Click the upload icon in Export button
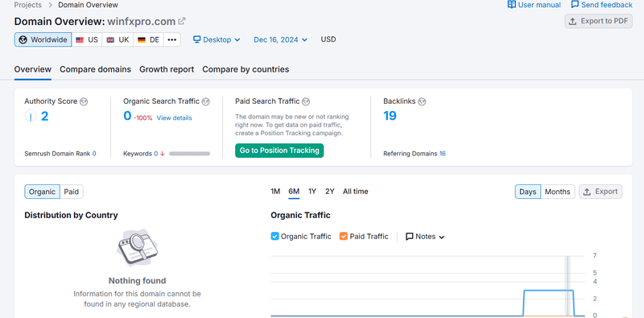Screen dimensions: 644x318 (x=587, y=192)
